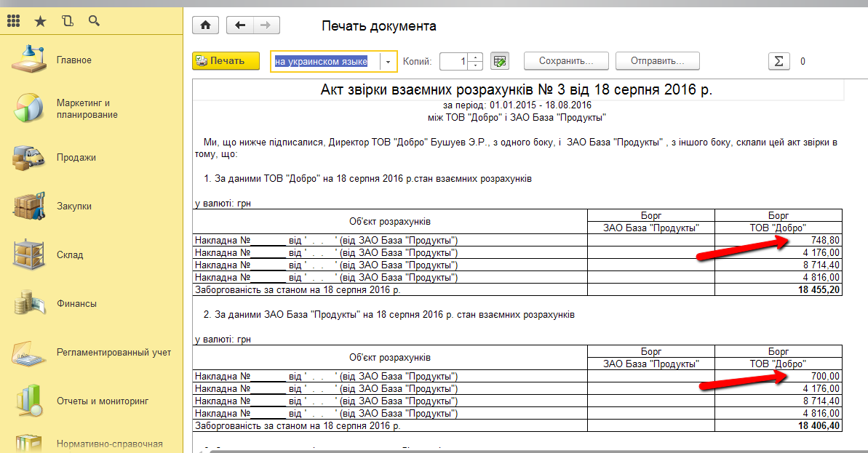The width and height of the screenshot is (868, 453).
Task: Click the Копий number field
Action: pos(454,61)
